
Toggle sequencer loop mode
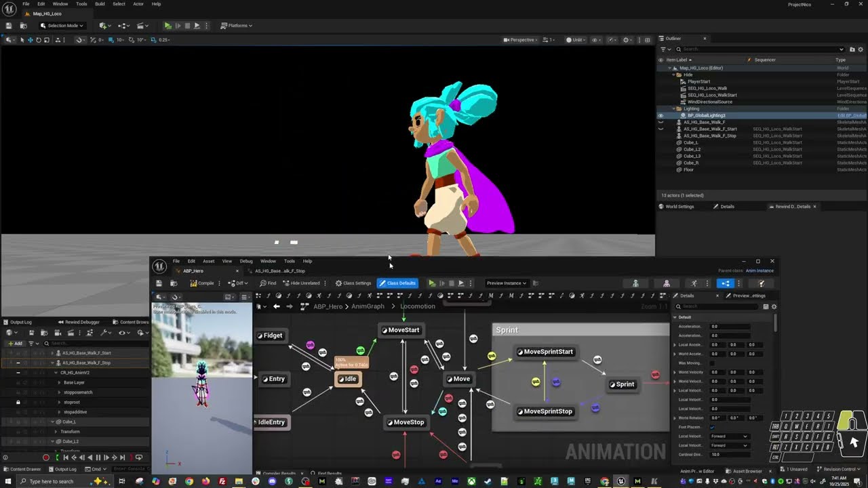[x=139, y=457]
